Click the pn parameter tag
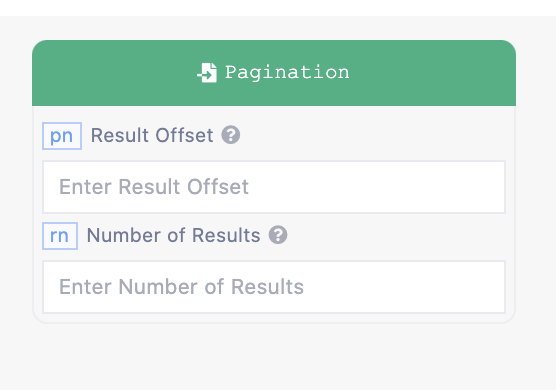This screenshot has height=390, width=556. 62,136
